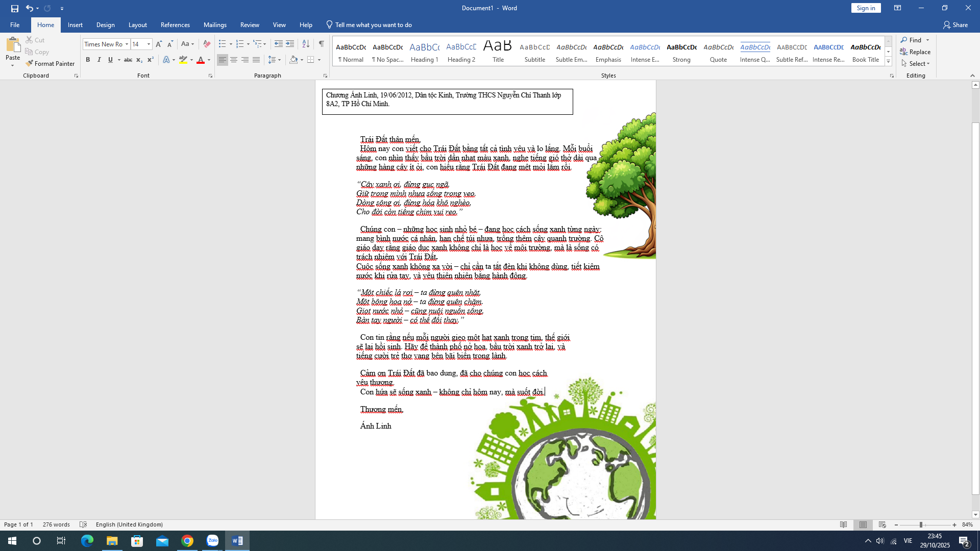Open Google Chrome from taskbar
This screenshot has width=980, height=551.
(187, 541)
